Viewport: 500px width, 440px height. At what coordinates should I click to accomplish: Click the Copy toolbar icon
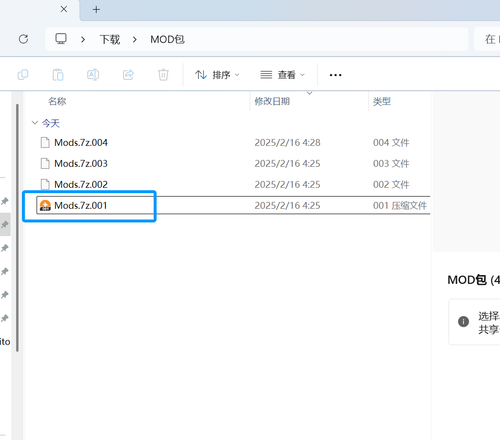[23, 75]
